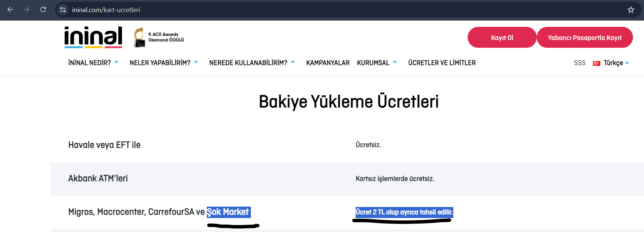644x232 pixels.
Task: Click the browser forward arrow
Action: [26, 10]
